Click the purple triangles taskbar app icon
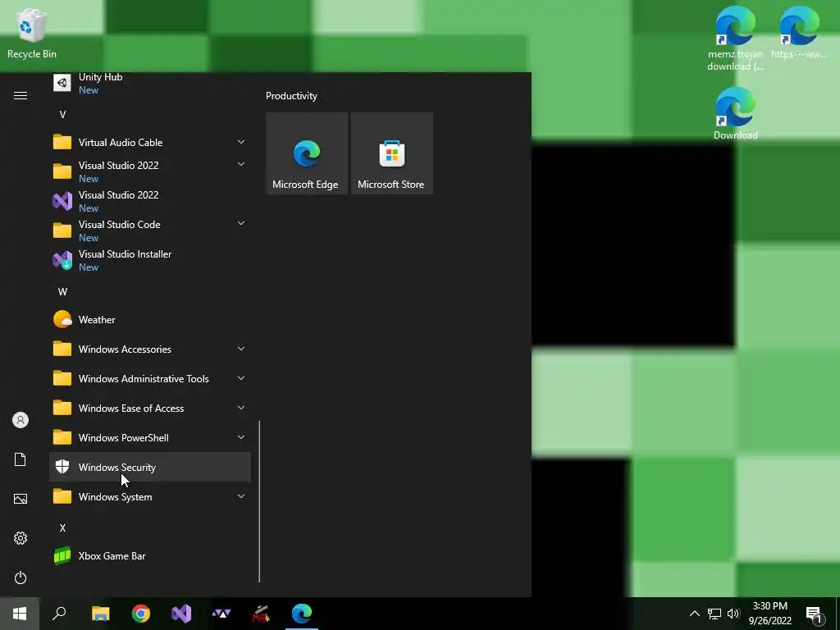The image size is (840, 630). tap(221, 614)
